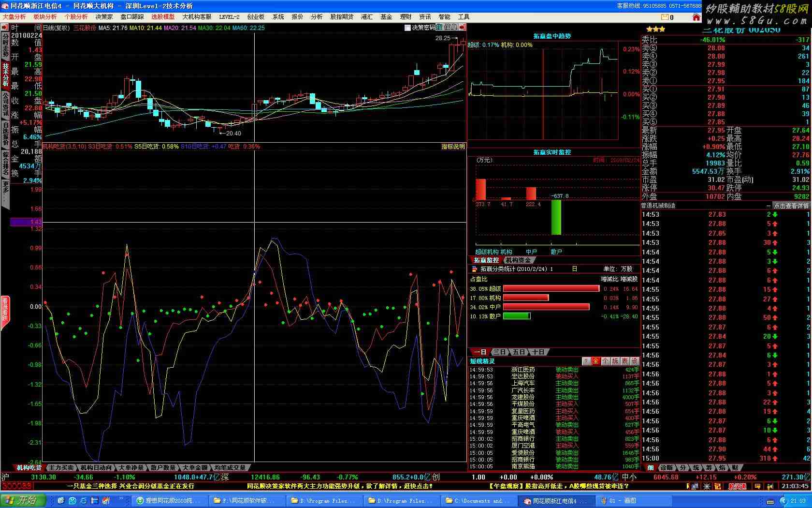Image resolution: width=812 pixels, height=508 pixels.
Task: Click the red home icon in the menu bar
Action: [x=696, y=17]
